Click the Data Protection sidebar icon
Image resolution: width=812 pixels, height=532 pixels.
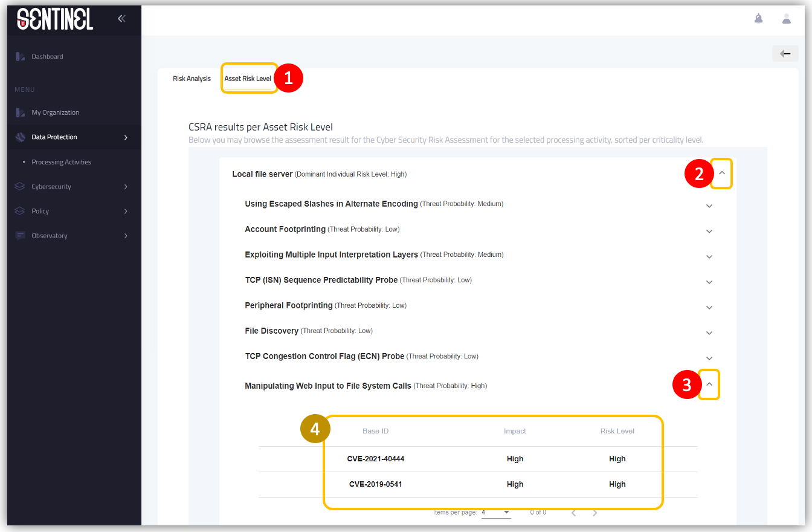[x=20, y=137]
